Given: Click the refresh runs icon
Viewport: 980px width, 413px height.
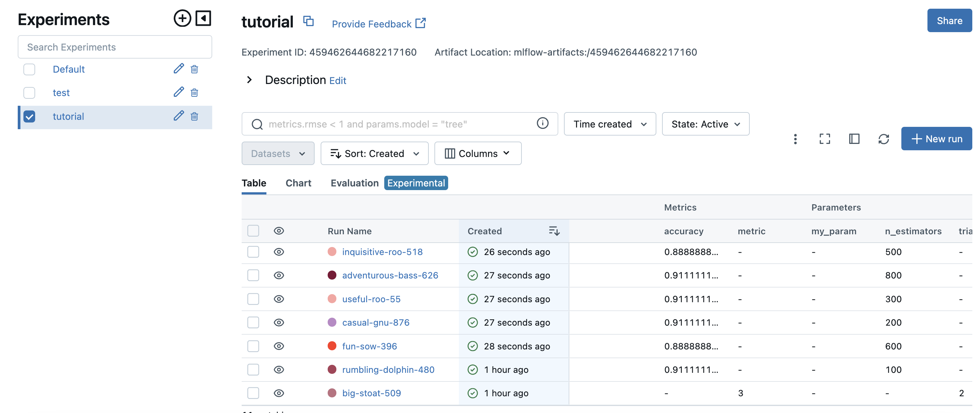Looking at the screenshot, I should 883,139.
